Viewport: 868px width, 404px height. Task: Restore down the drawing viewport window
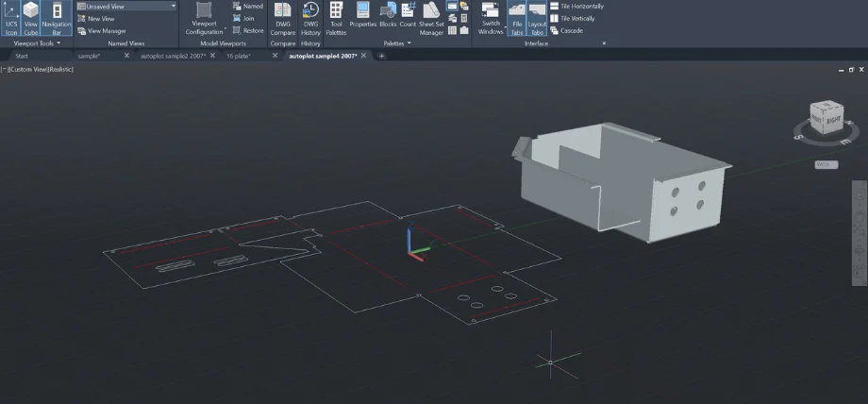tap(851, 70)
